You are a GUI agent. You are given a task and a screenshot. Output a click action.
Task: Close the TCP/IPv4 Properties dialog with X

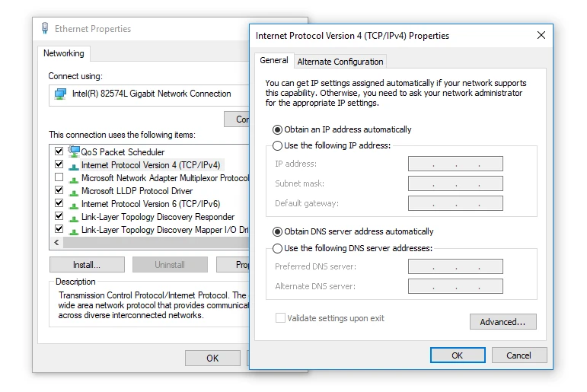pos(541,35)
